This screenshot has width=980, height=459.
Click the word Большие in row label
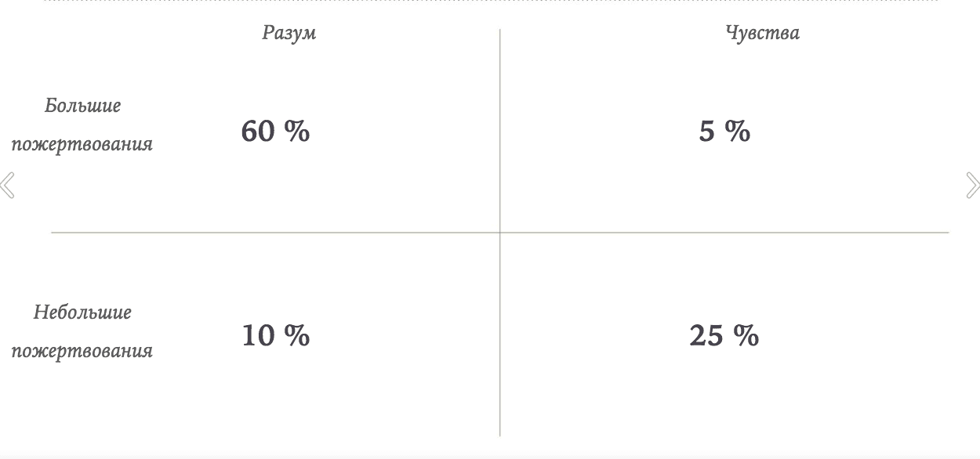click(82, 106)
